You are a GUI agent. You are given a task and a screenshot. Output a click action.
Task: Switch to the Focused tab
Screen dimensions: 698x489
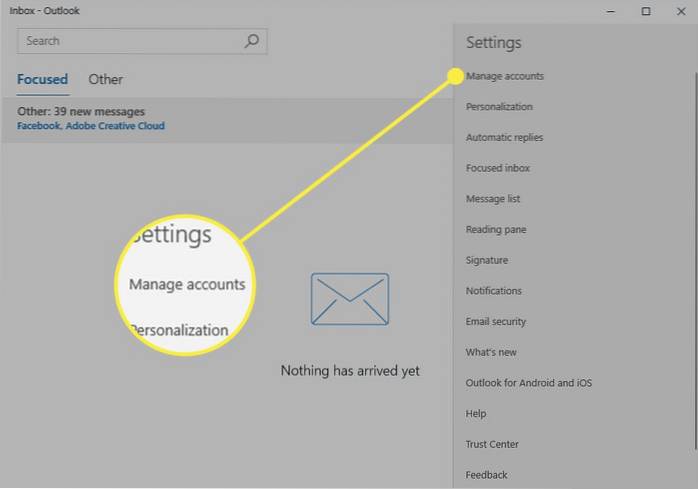tap(42, 79)
